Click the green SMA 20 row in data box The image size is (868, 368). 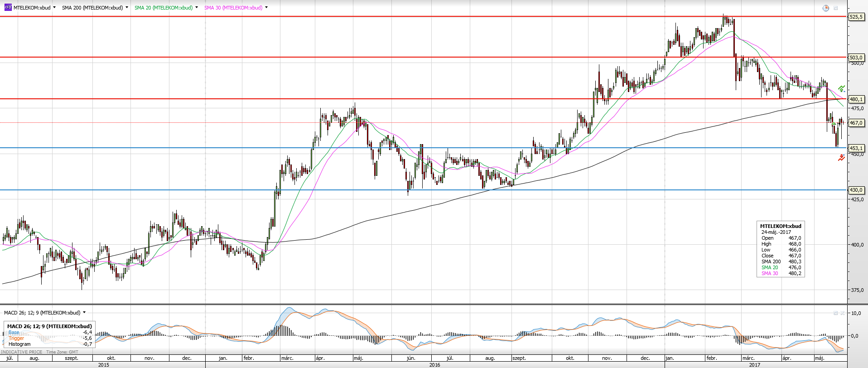coord(781,267)
